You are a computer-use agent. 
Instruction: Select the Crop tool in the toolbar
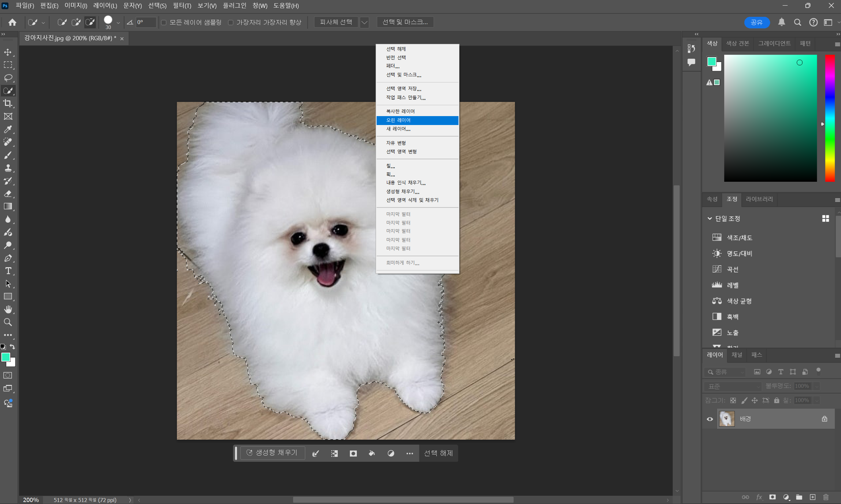[x=8, y=103]
